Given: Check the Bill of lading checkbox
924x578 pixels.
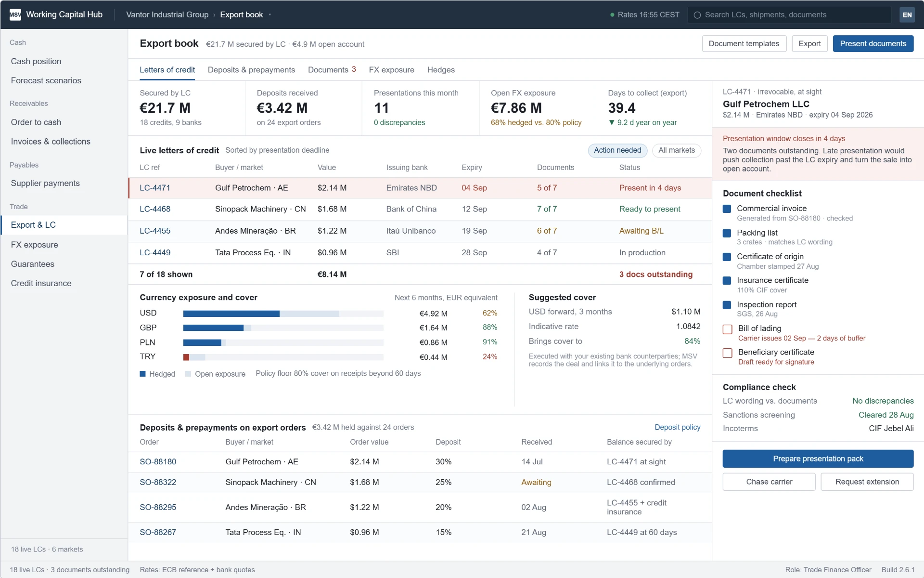Looking at the screenshot, I should tap(728, 329).
